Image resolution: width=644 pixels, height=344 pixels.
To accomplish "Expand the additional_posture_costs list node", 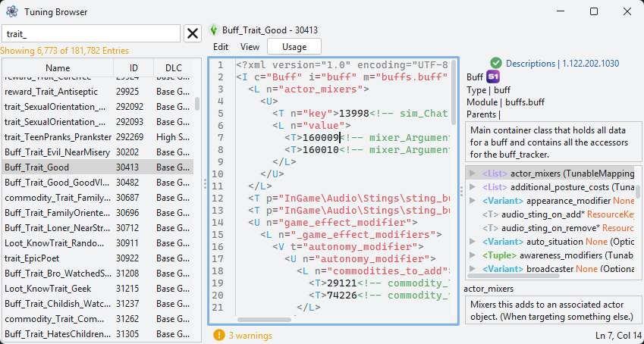I will pyautogui.click(x=473, y=187).
